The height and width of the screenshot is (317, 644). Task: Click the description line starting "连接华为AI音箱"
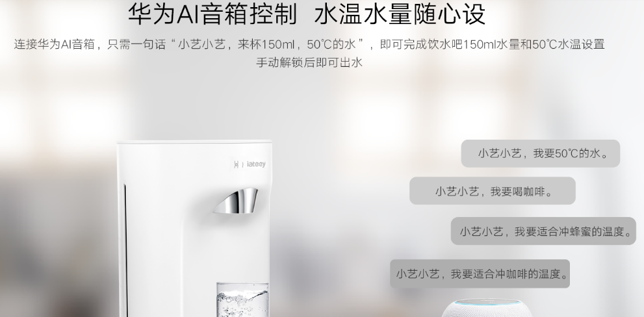(x=309, y=44)
